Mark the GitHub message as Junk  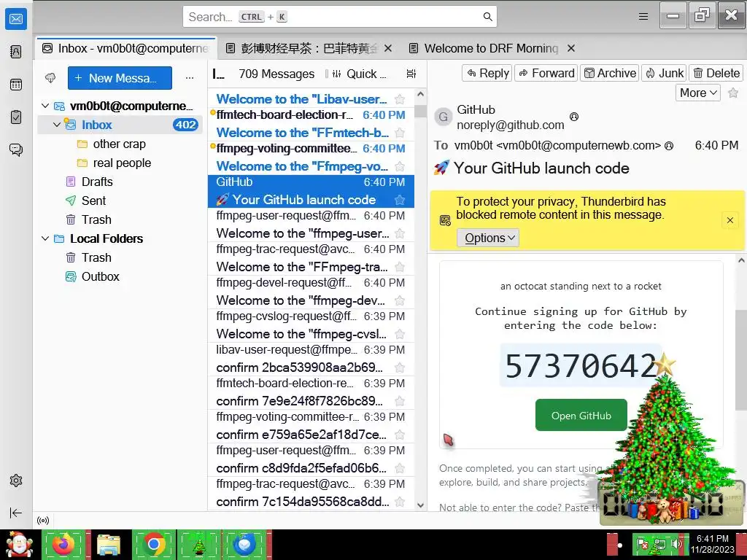[x=664, y=74]
